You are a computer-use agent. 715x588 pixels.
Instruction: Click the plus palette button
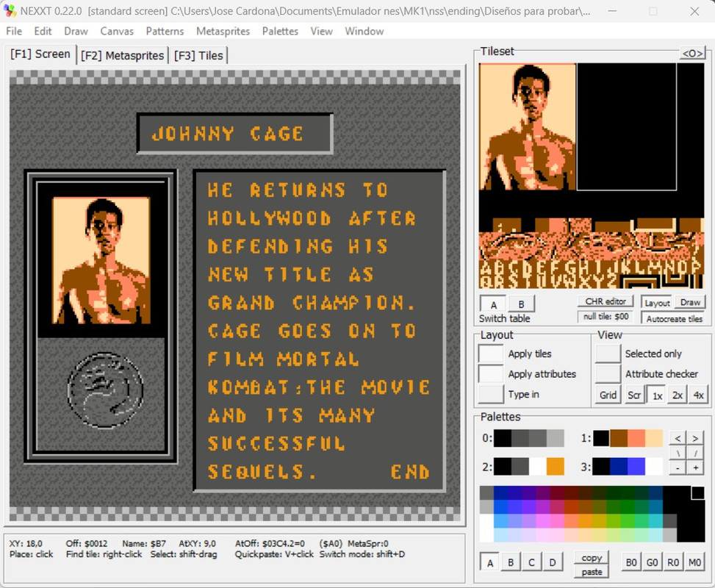[695, 468]
